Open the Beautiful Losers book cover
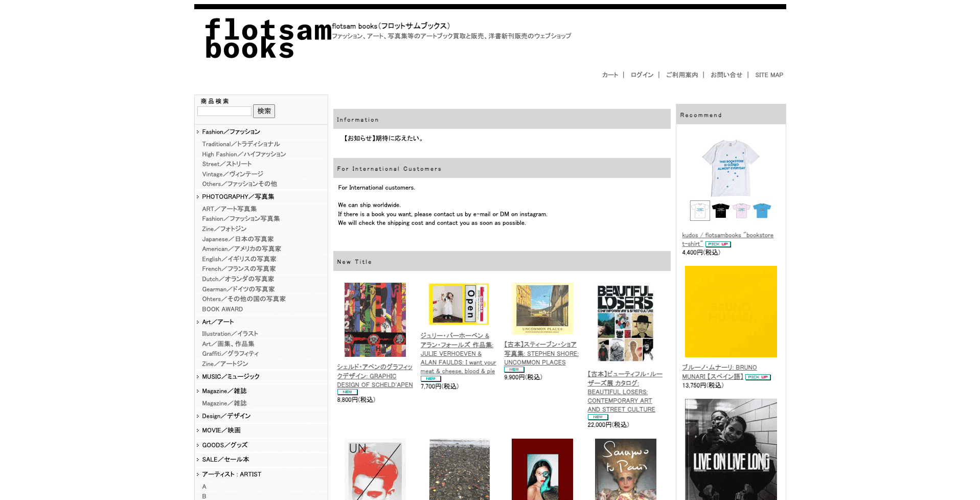This screenshot has height=500, width=980. [x=625, y=323]
